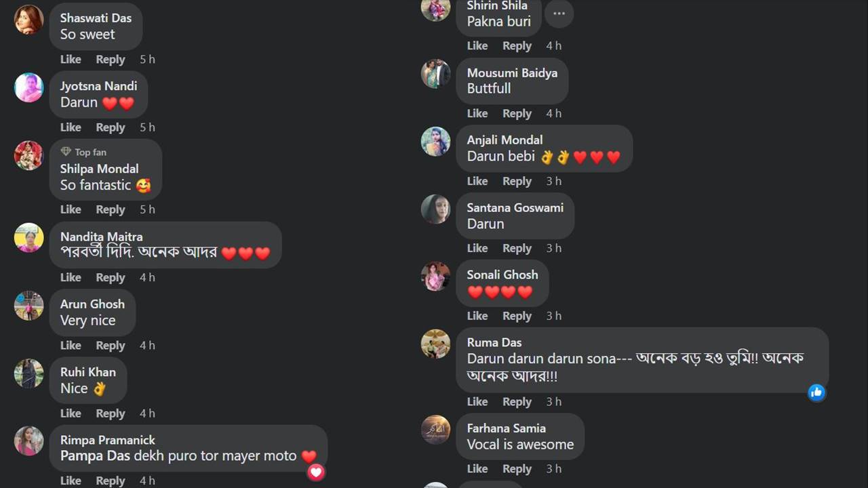Open Jyotsna Nandi's avatar
Image resolution: width=868 pixels, height=488 pixels.
(x=29, y=87)
